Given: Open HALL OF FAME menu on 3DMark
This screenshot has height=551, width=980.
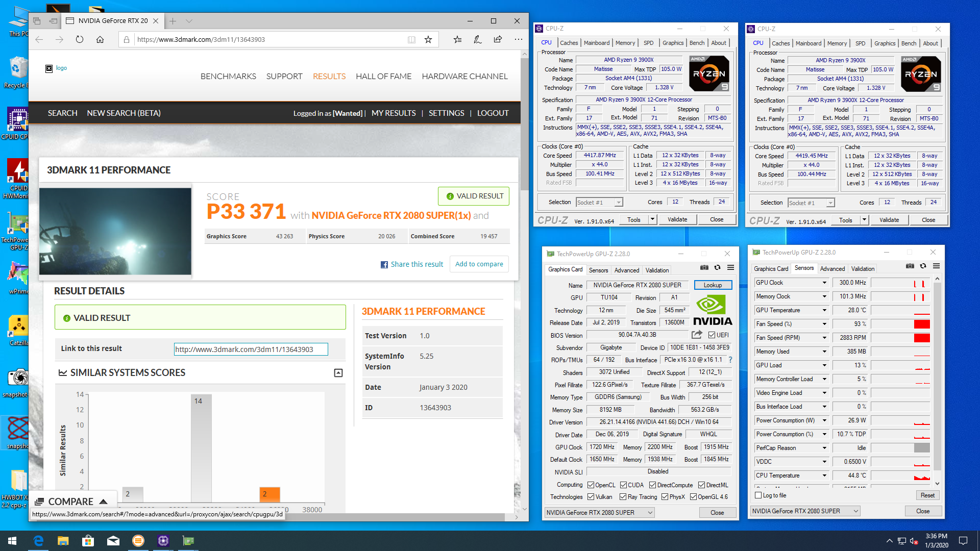Looking at the screenshot, I should click(383, 77).
